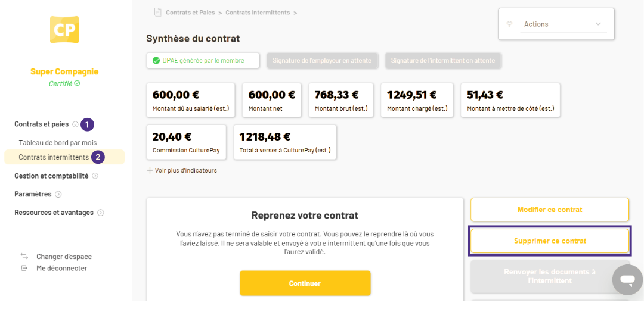Click the CP CulturePay logo

(64, 30)
